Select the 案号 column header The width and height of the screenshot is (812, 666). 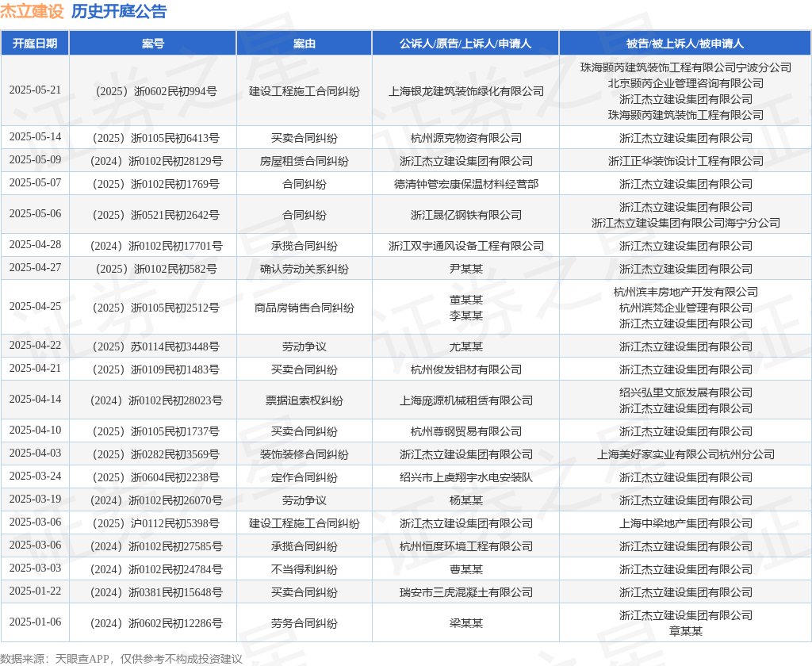(x=153, y=44)
